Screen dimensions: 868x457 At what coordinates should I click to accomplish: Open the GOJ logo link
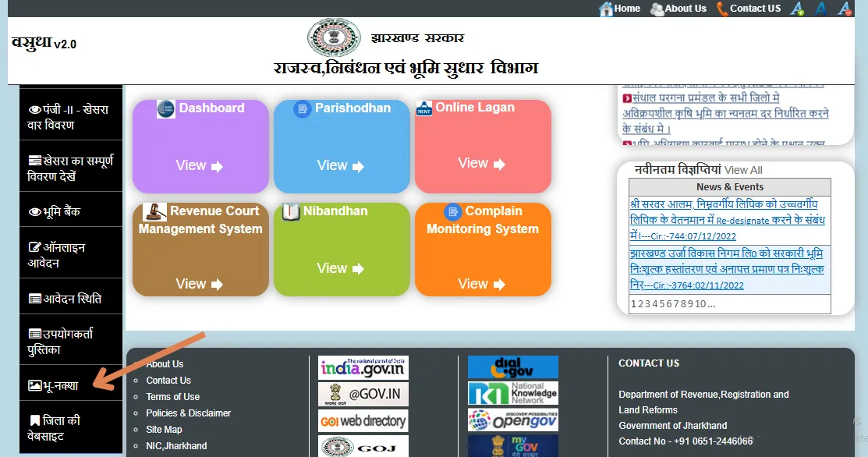[363, 446]
